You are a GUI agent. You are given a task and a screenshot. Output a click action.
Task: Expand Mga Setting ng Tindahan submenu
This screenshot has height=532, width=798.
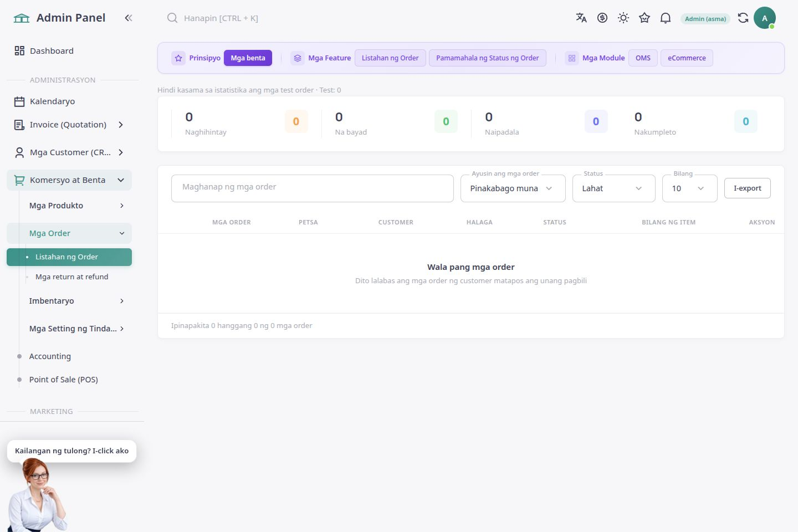(x=122, y=329)
